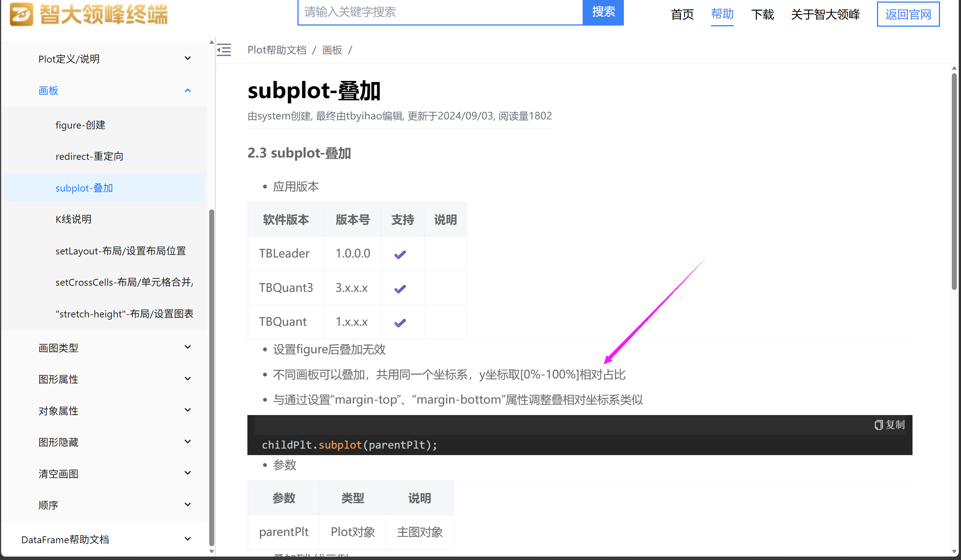Screen dimensions: 961x560
Task: Expand the 画图类型 section
Action: tap(187, 347)
